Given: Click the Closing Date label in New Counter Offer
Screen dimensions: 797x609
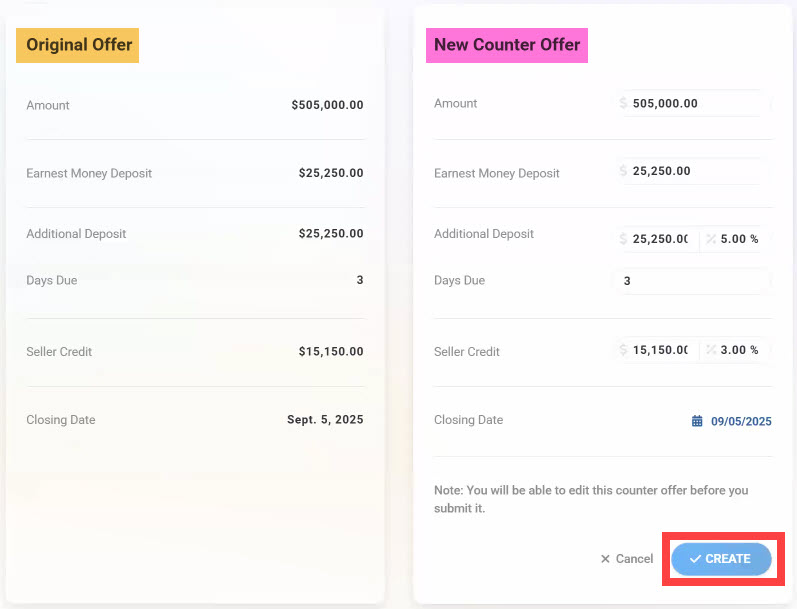Looking at the screenshot, I should 468,420.
